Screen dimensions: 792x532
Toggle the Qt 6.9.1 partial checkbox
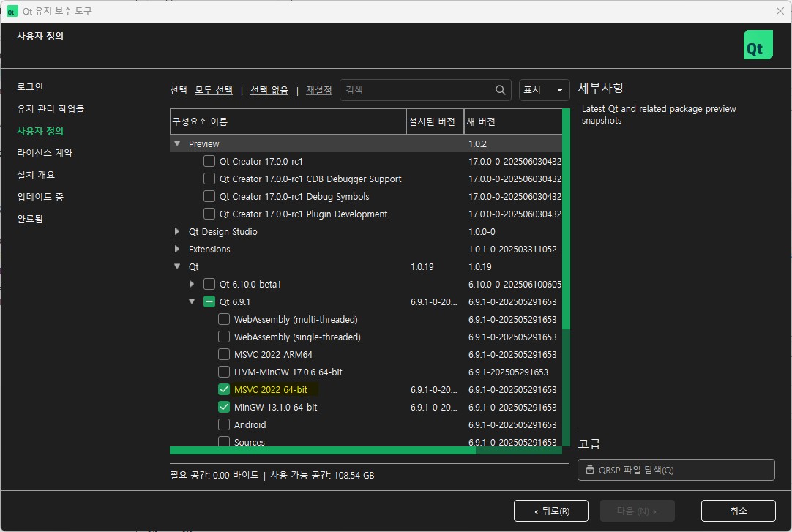tap(209, 301)
